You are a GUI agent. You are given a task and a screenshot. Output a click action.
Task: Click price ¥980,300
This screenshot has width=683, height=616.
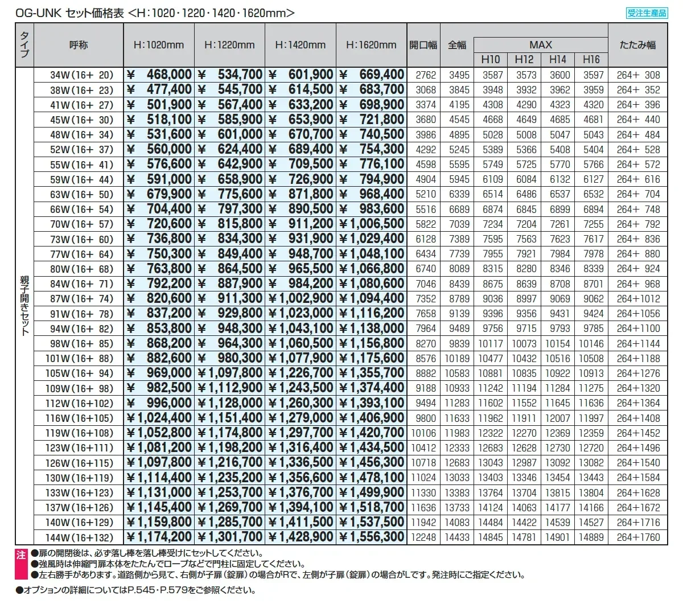230,358
